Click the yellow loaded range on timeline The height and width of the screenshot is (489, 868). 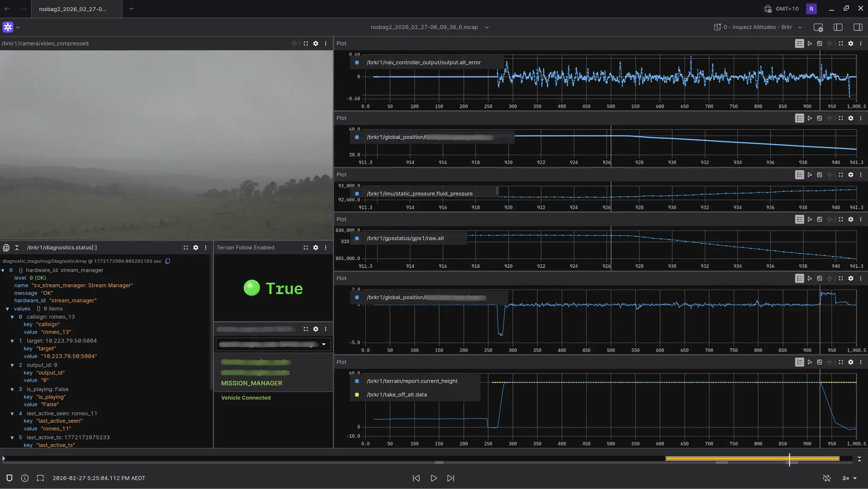(x=752, y=458)
